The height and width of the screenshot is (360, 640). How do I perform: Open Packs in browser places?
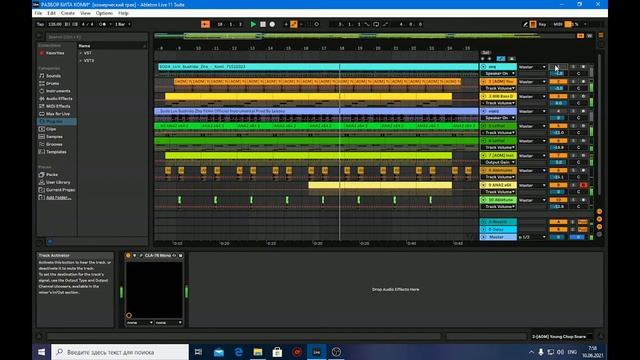tap(52, 175)
